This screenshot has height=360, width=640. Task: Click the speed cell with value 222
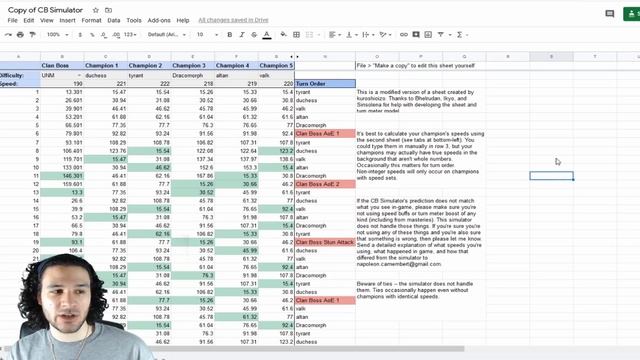tap(149, 84)
